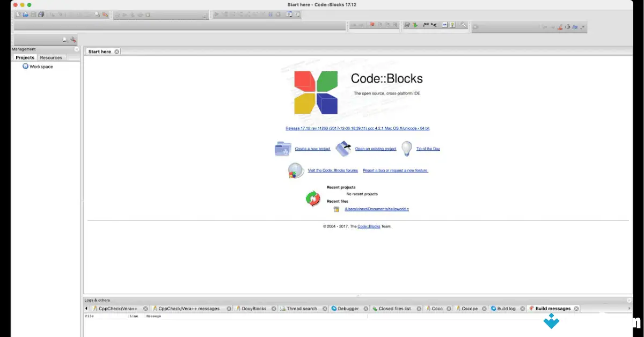Create a new file using the toolbar icon
This screenshot has height=337, width=644.
17,14
